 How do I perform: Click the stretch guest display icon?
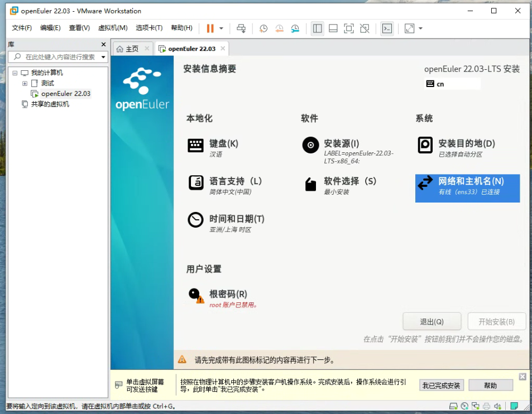coord(410,28)
